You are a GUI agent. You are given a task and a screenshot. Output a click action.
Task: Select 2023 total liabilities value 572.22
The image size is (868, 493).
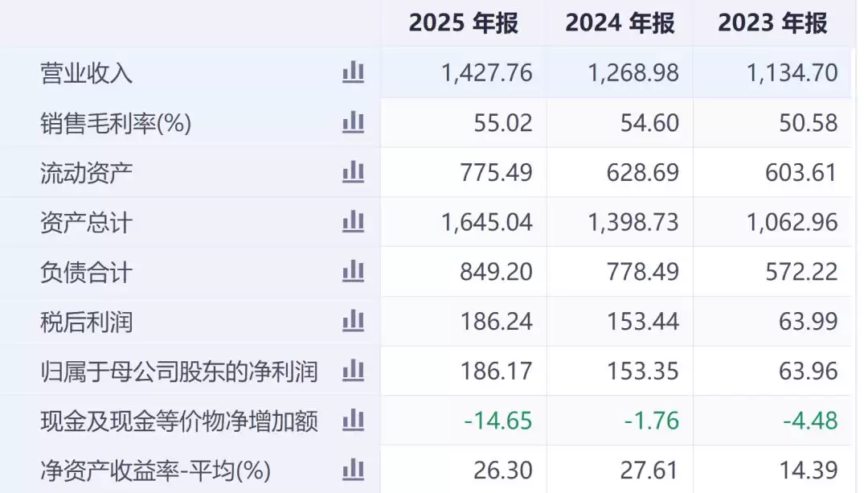801,272
